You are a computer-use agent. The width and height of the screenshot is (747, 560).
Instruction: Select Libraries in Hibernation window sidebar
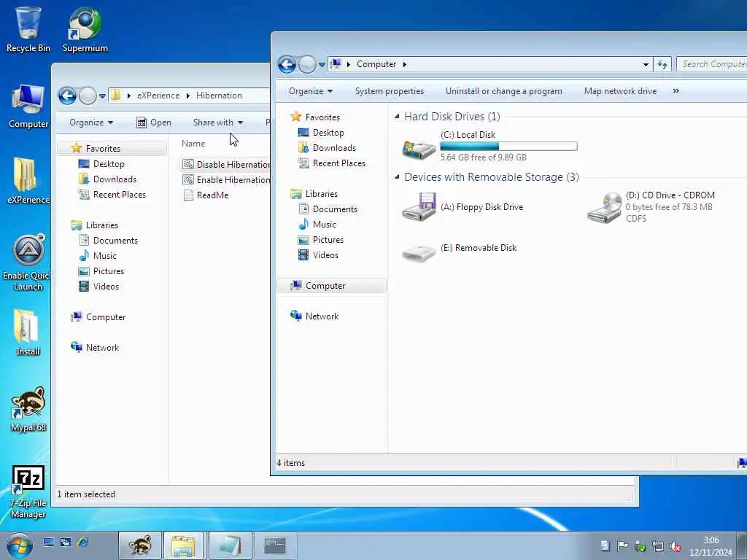point(94,225)
